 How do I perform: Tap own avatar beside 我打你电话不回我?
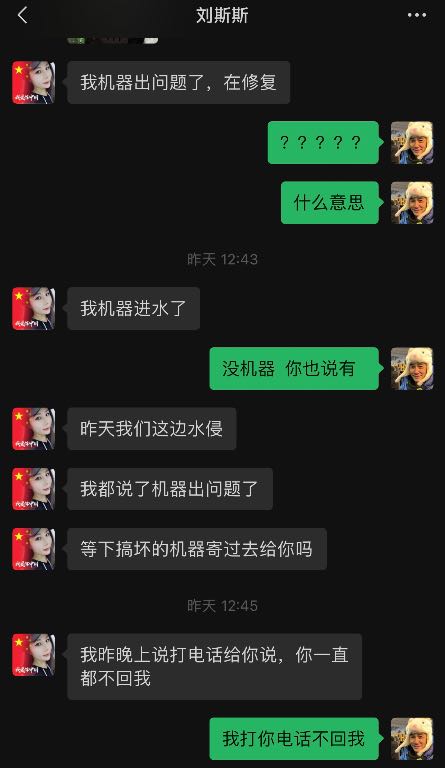(412, 739)
